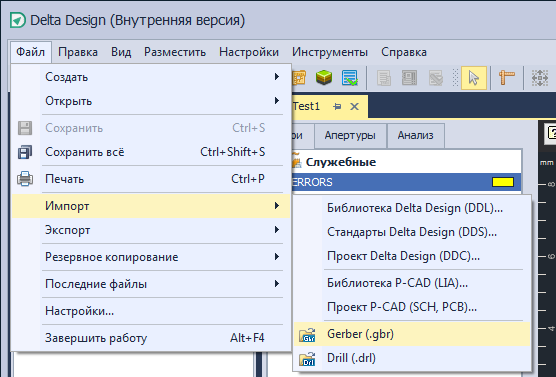Expand the Открыть submenu
This screenshot has height=377, width=556.
(151, 101)
